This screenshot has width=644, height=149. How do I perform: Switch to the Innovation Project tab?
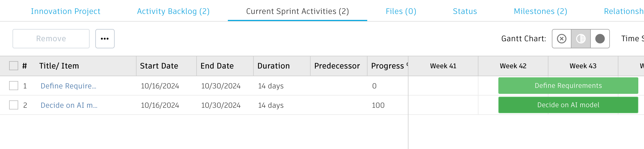tap(65, 11)
